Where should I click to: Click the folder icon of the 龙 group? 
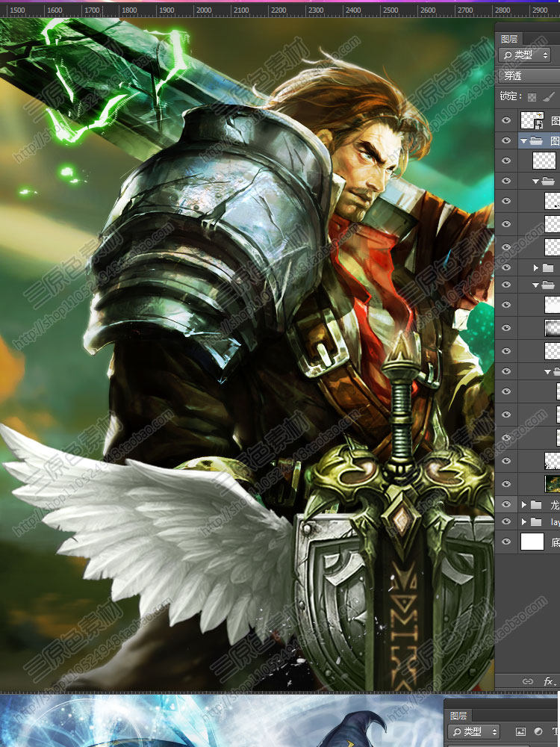click(x=536, y=504)
